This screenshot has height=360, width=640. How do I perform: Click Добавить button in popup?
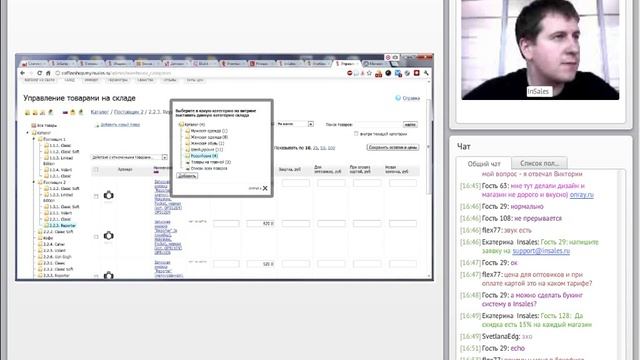pyautogui.click(x=187, y=176)
